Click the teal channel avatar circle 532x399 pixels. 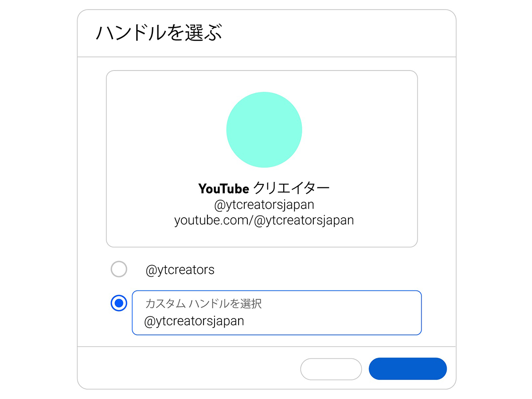coord(264,129)
